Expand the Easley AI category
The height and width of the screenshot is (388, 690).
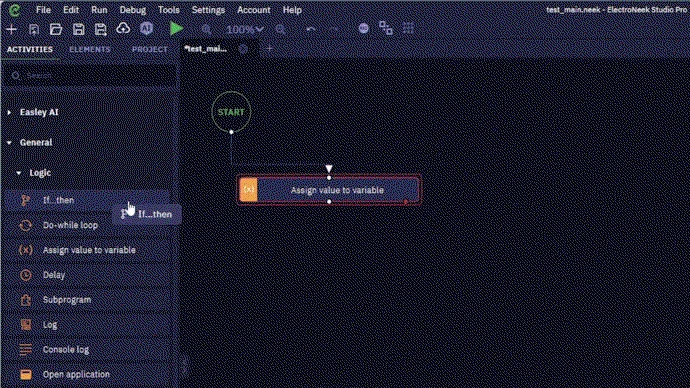(x=9, y=113)
